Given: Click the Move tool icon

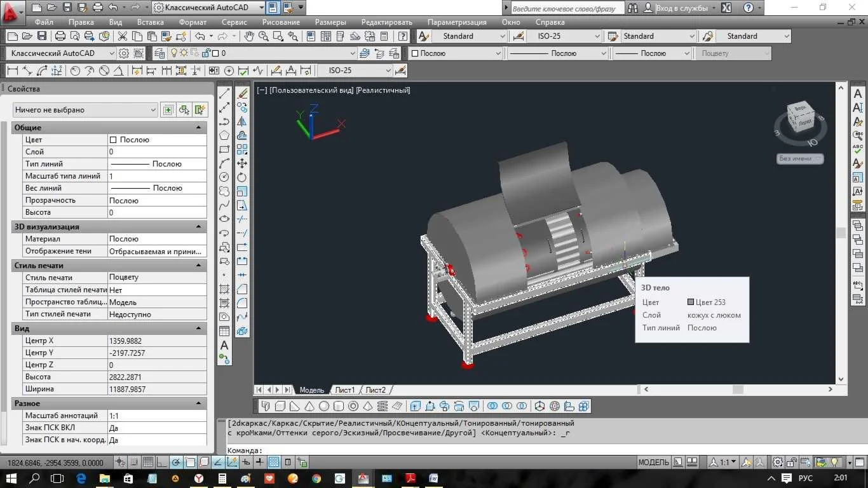Looking at the screenshot, I should 242,163.
